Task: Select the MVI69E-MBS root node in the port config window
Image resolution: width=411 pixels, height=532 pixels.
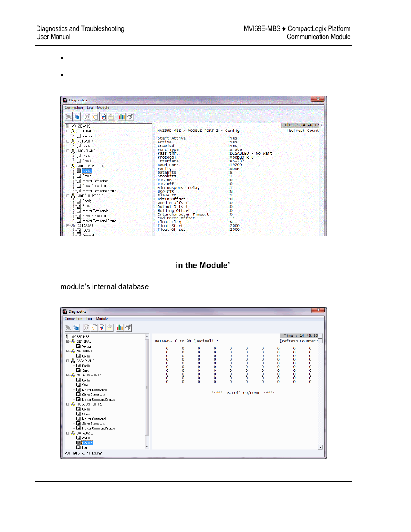Action: pos(81,126)
